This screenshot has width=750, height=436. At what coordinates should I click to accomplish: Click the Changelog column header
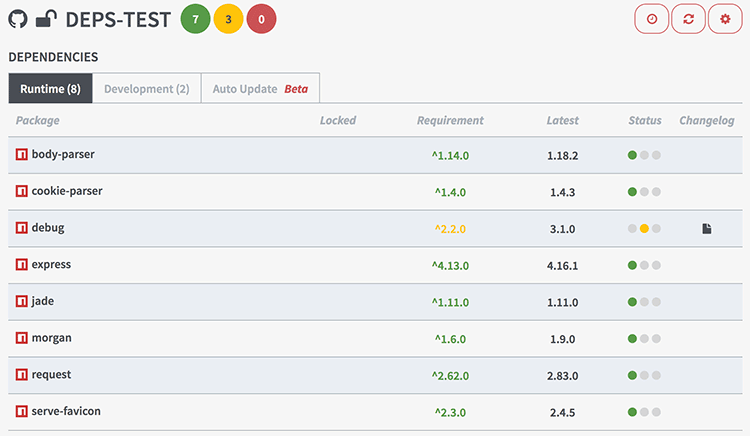pos(707,120)
